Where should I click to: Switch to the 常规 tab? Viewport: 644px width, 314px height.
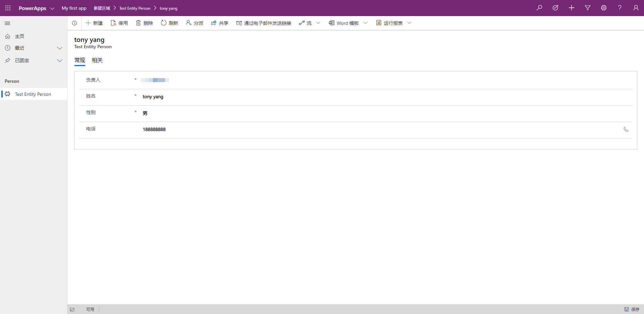click(x=79, y=60)
